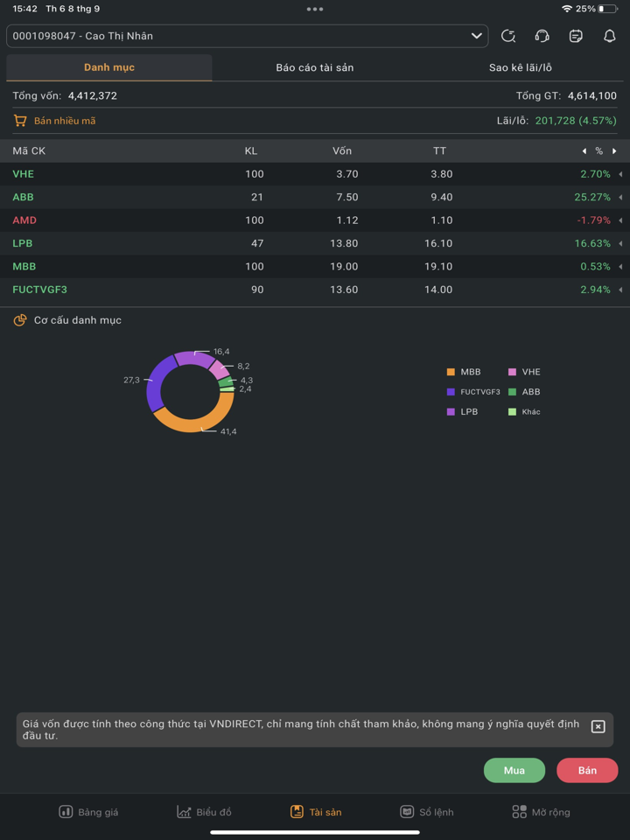Open customer support headset icon
Image resolution: width=630 pixels, height=840 pixels.
coord(542,36)
